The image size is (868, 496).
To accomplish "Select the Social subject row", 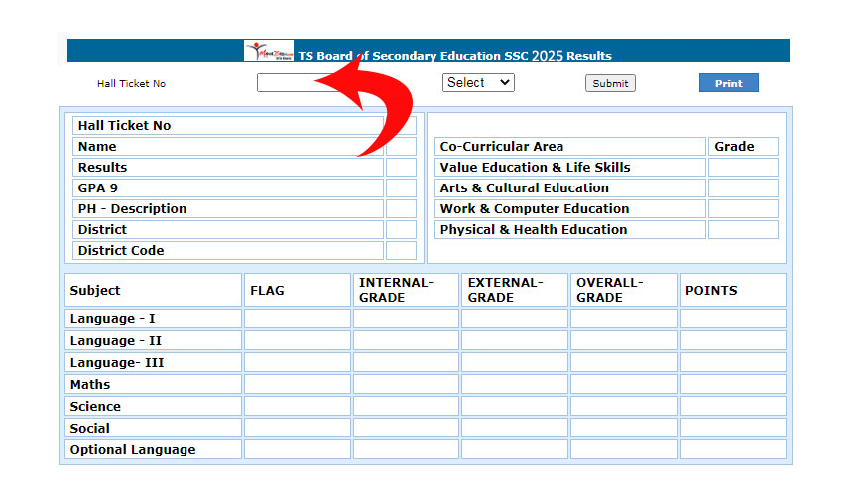I will (426, 428).
